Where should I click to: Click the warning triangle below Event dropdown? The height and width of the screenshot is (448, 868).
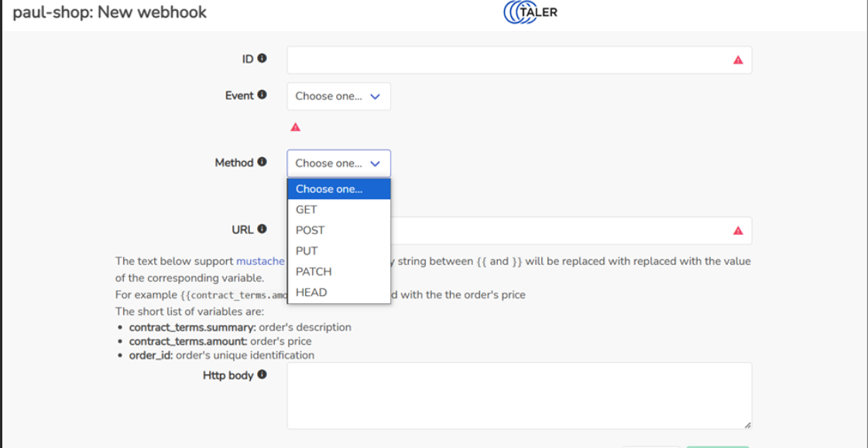coord(295,127)
